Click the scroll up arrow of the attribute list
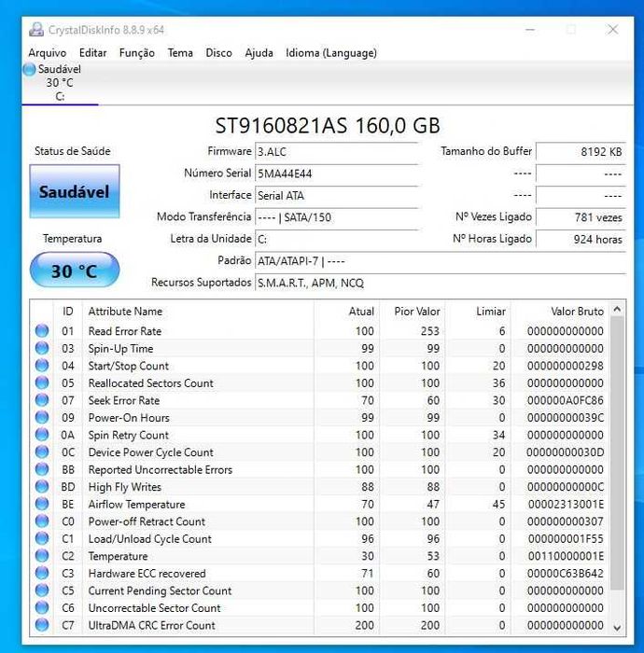 click(617, 309)
